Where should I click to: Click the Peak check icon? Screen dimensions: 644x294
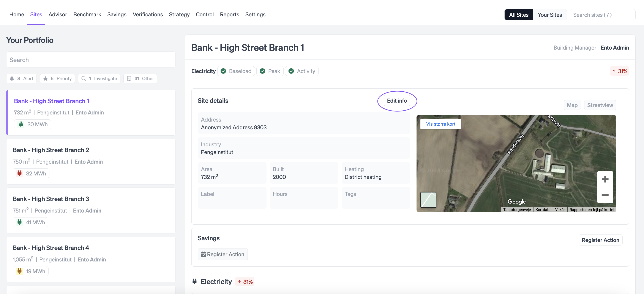pyautogui.click(x=262, y=71)
